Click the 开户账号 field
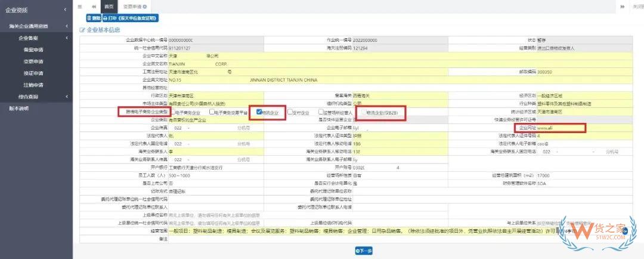The image size is (644, 259). point(400,168)
